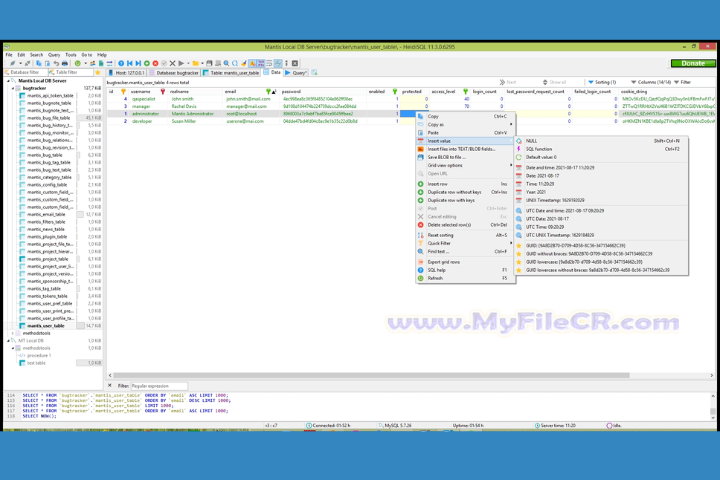Viewport: 720px width, 480px height.
Task: Choose Default value: 0 in the submenu
Action: point(601,157)
